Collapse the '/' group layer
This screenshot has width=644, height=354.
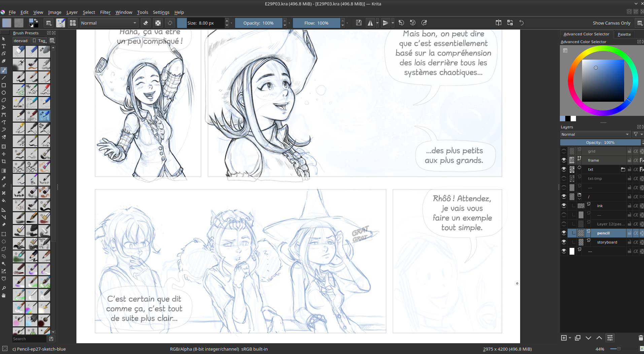point(579,198)
